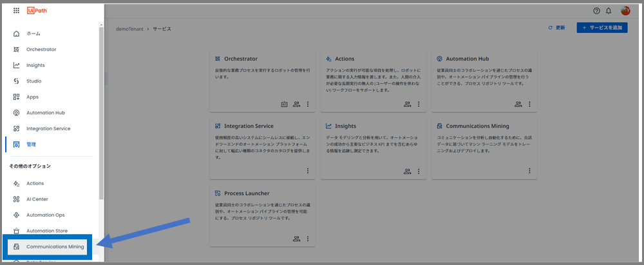
Task: Click the Communications Mining sidebar icon
Action: tap(17, 247)
